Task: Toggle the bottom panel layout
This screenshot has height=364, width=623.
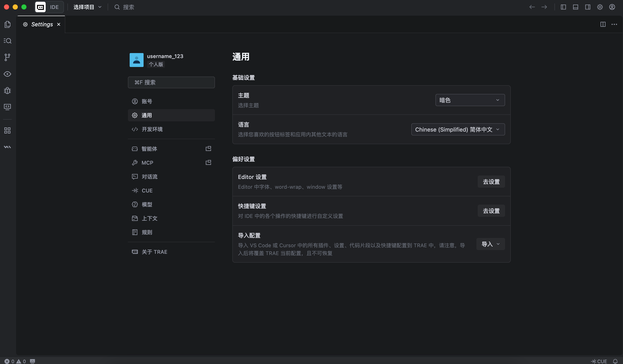Action: click(575, 7)
